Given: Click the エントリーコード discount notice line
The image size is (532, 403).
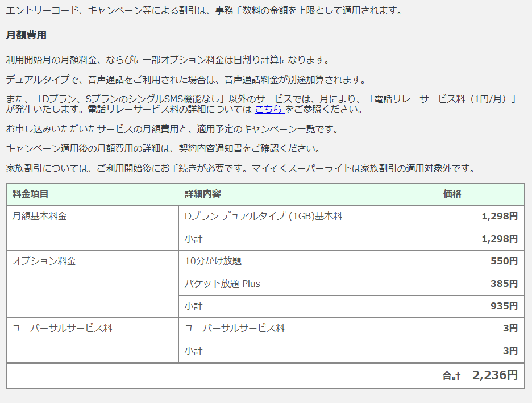Looking at the screenshot, I should (x=204, y=11).
